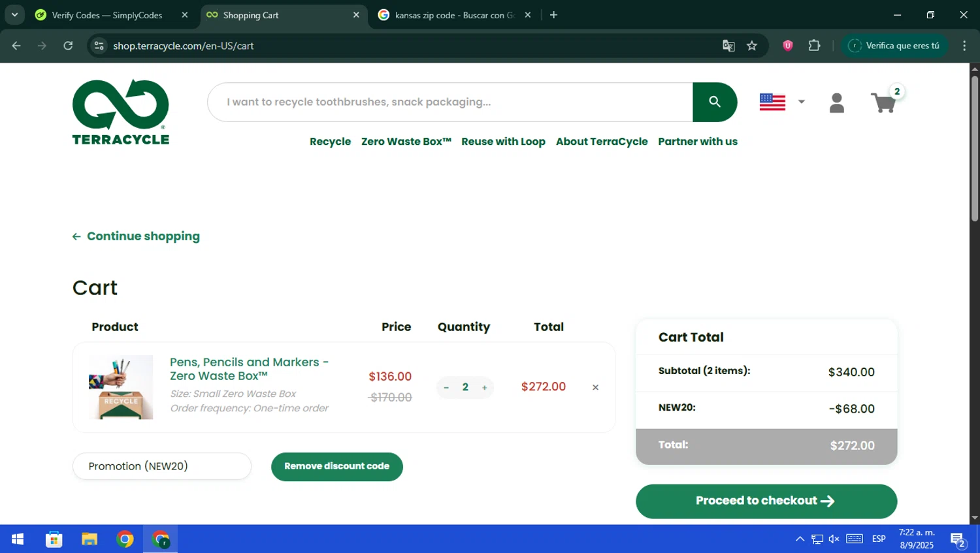This screenshot has height=553, width=980.
Task: Click Remove discount code button
Action: pyautogui.click(x=337, y=466)
